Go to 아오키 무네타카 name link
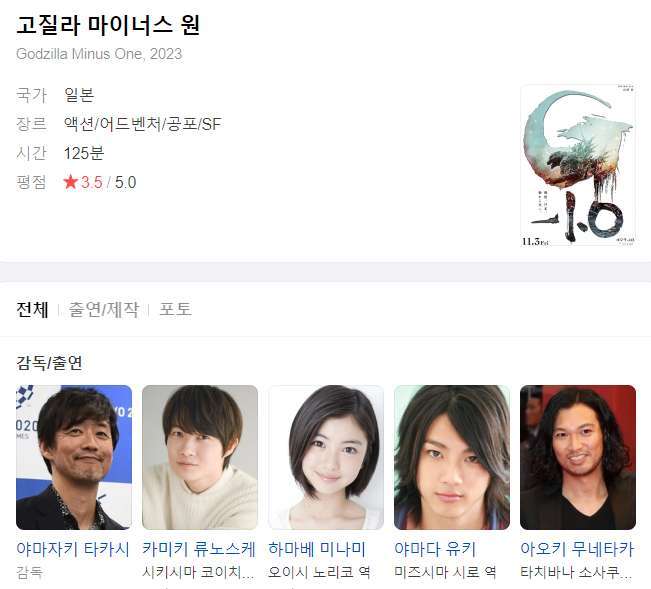The image size is (651, 589). click(x=577, y=549)
